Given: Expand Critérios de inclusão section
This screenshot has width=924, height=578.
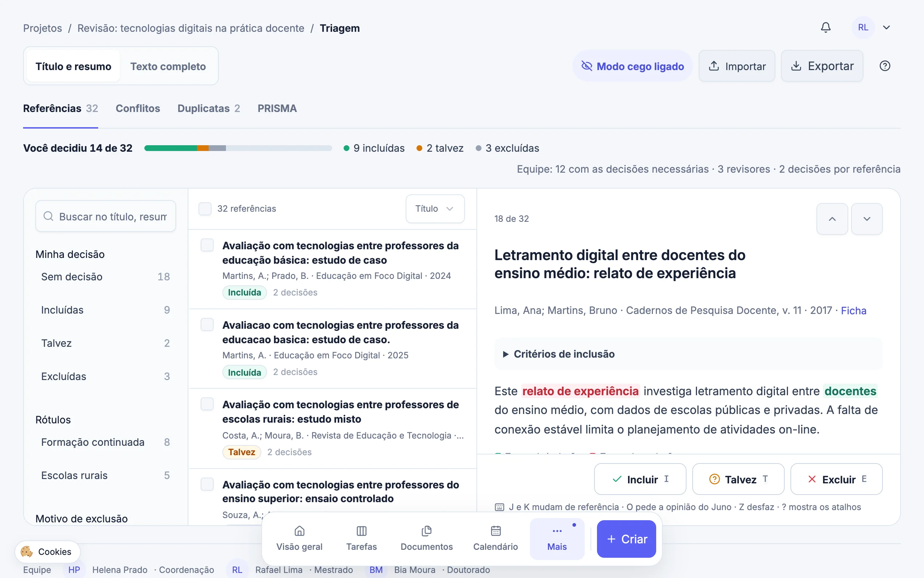Looking at the screenshot, I should pyautogui.click(x=688, y=354).
